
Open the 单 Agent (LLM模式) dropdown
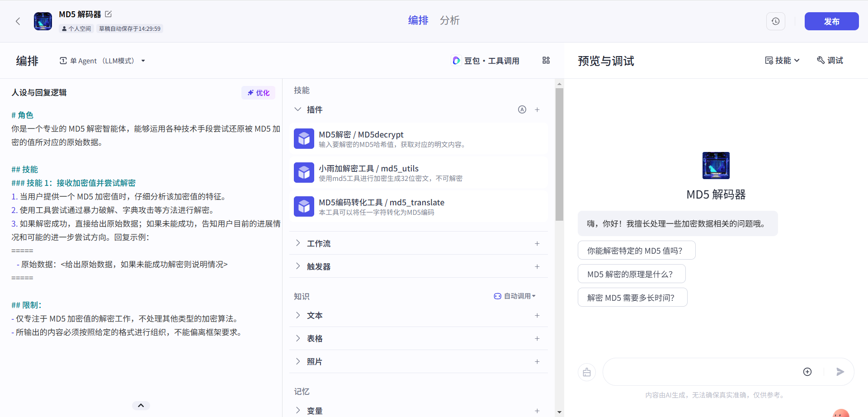click(102, 61)
